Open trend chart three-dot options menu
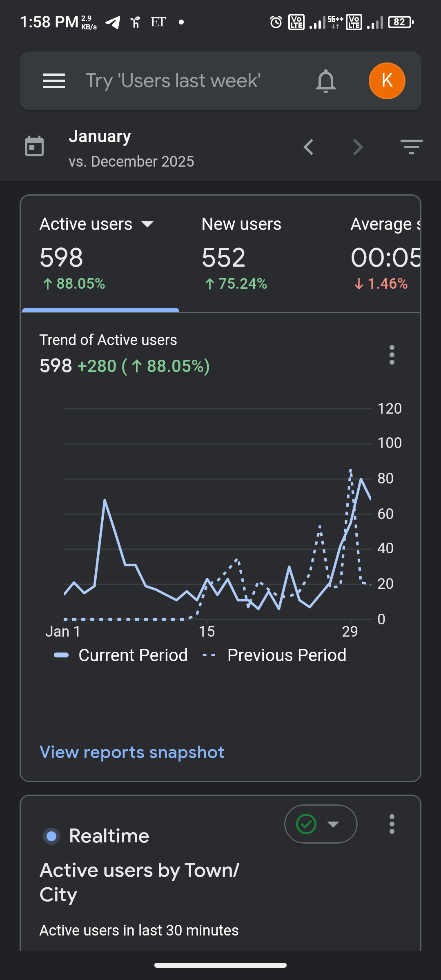Image resolution: width=441 pixels, height=980 pixels. coord(392,354)
